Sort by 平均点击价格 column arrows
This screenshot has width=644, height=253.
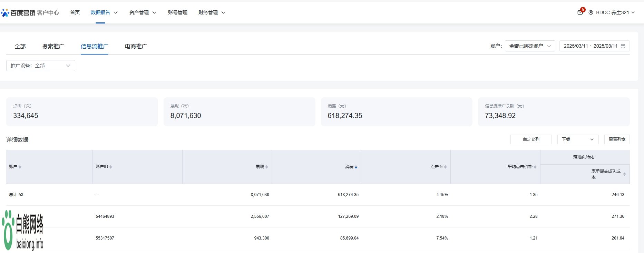(535, 167)
